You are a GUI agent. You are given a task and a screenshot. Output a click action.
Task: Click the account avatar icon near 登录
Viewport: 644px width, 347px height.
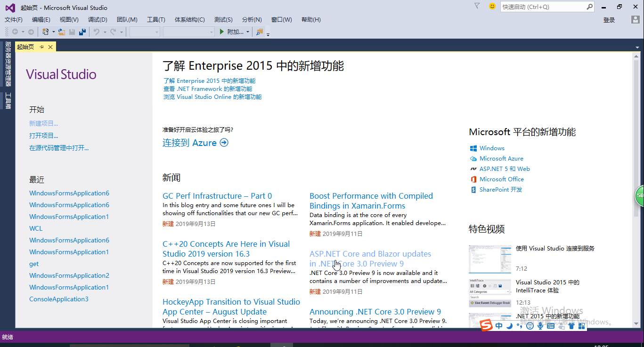[x=635, y=20]
